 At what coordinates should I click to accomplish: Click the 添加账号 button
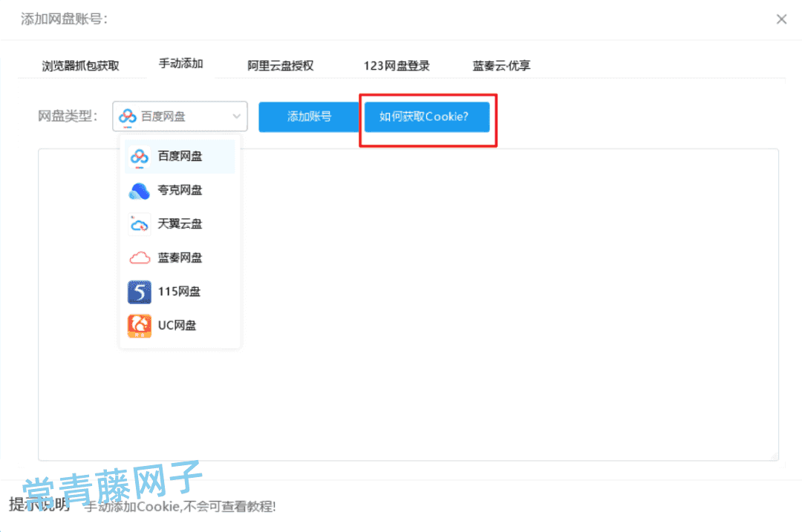(309, 117)
